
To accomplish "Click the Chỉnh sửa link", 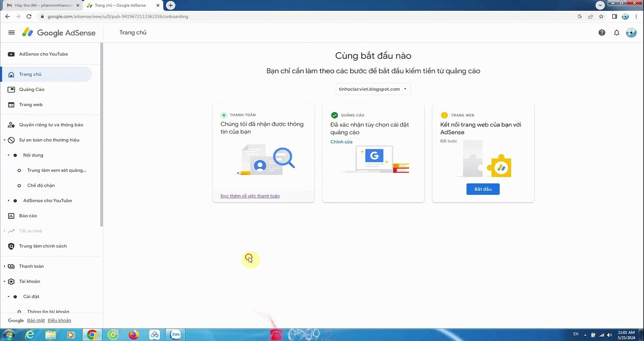I will click(x=341, y=142).
